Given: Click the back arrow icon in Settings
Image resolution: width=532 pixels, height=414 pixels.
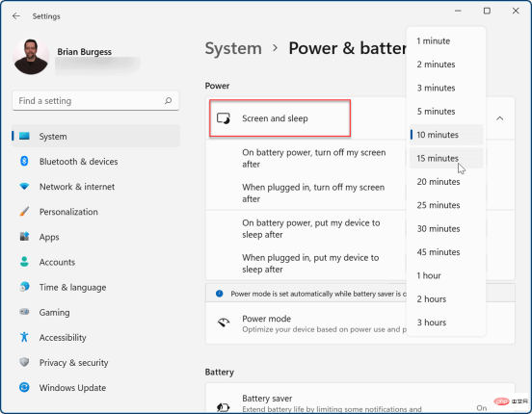Looking at the screenshot, I should tap(16, 16).
